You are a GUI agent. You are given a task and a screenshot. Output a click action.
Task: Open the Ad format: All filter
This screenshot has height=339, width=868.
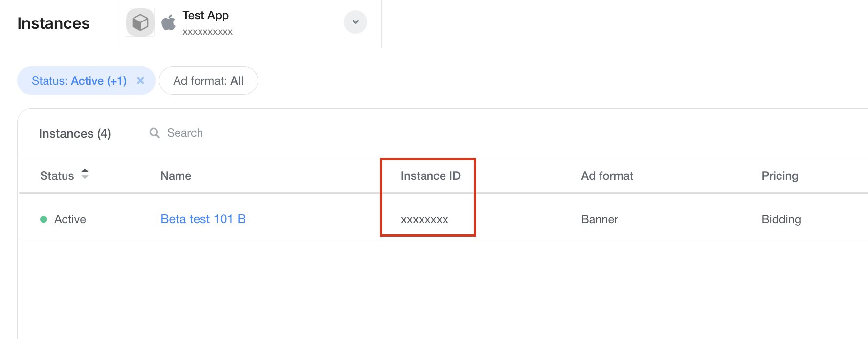coord(208,81)
